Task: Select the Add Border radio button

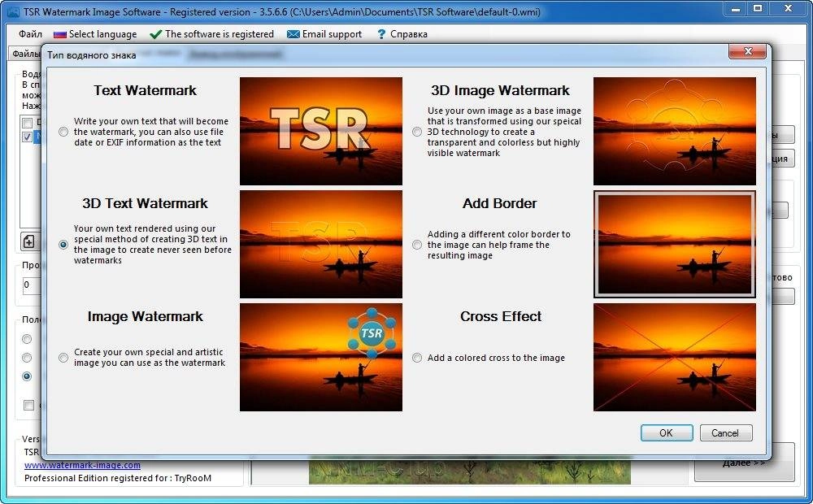Action: point(417,244)
